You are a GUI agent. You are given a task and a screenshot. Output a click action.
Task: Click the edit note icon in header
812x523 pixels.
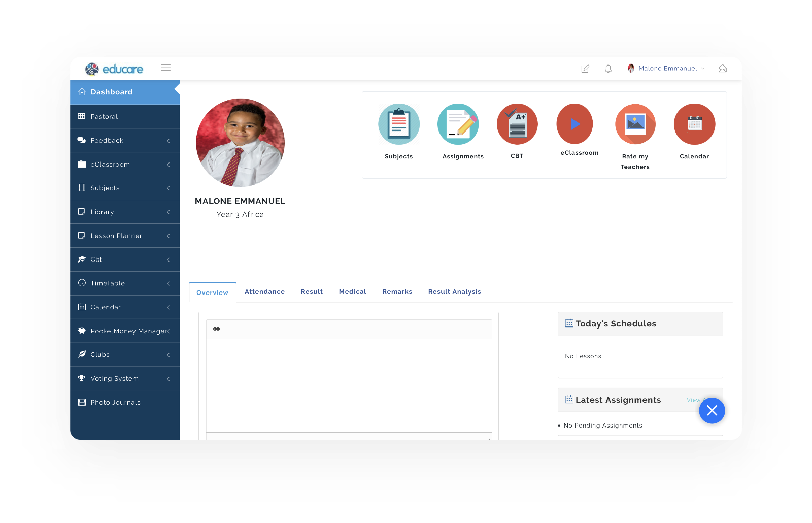(x=585, y=69)
